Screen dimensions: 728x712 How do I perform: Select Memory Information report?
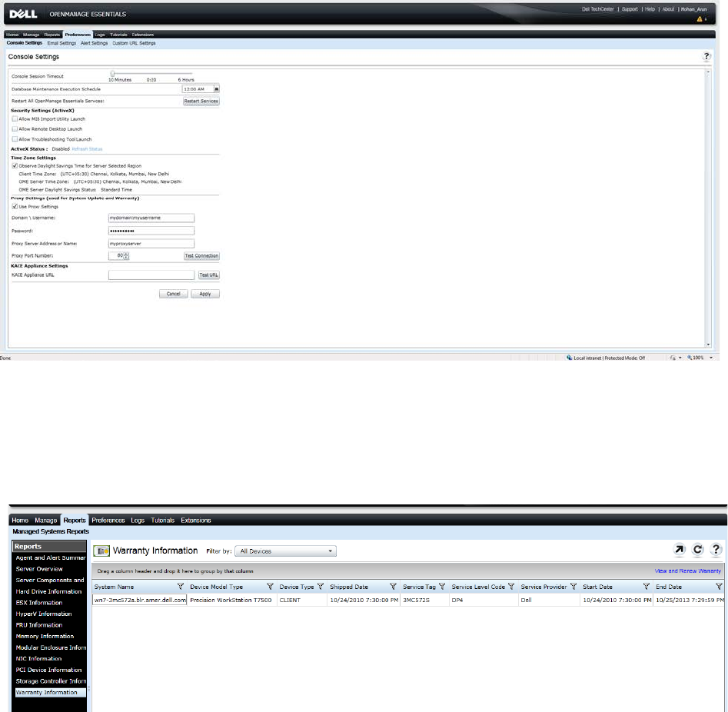pyautogui.click(x=45, y=637)
